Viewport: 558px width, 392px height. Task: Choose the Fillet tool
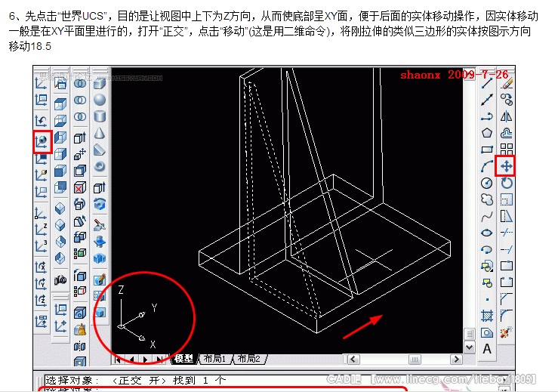507,316
